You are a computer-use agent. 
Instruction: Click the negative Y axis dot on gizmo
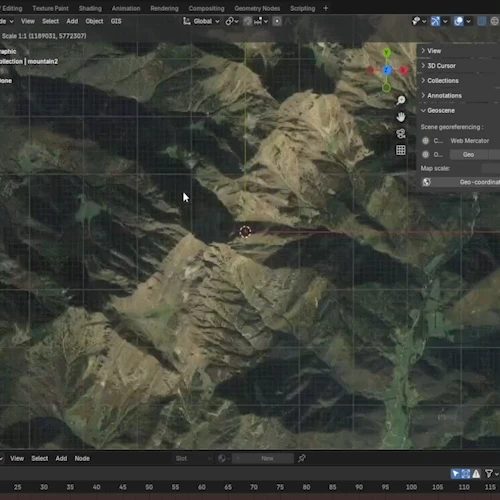tap(387, 88)
